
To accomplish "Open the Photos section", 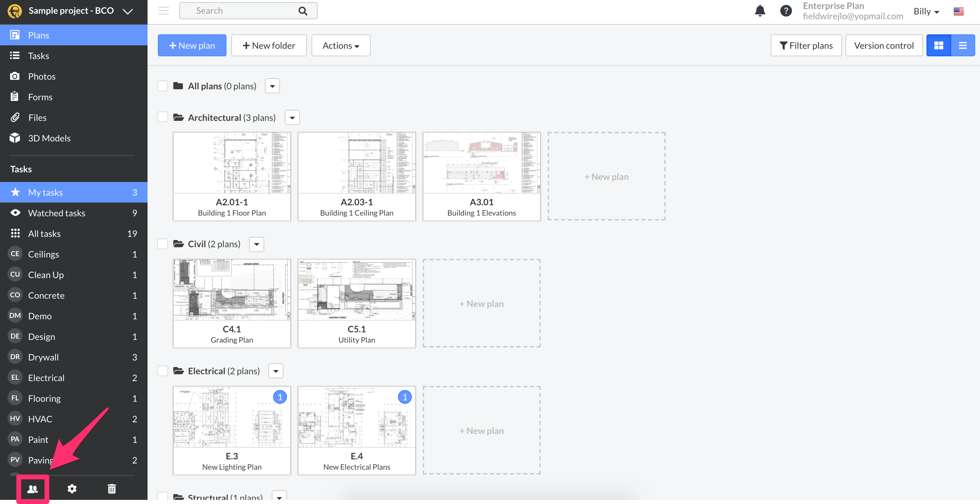I will [x=42, y=76].
